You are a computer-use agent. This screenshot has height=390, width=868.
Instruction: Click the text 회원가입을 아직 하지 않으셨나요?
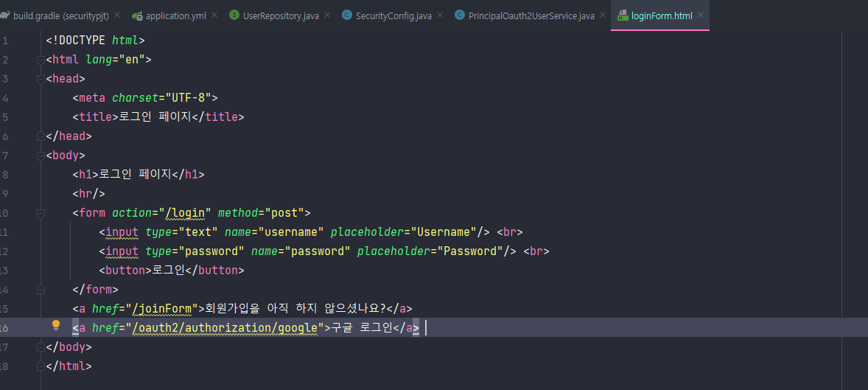[295, 309]
